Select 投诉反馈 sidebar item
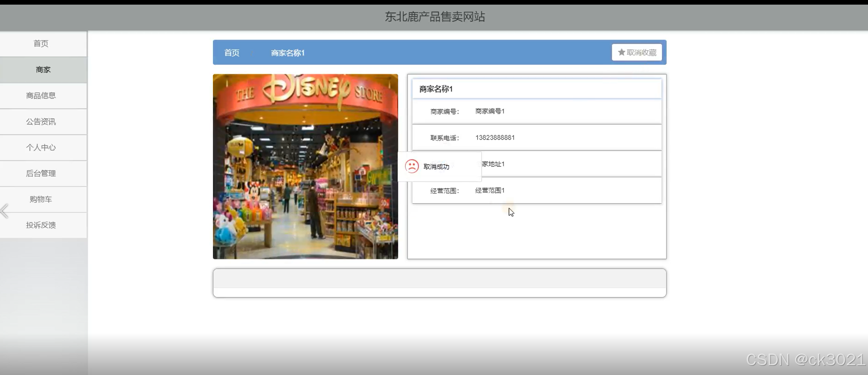 coord(43,225)
